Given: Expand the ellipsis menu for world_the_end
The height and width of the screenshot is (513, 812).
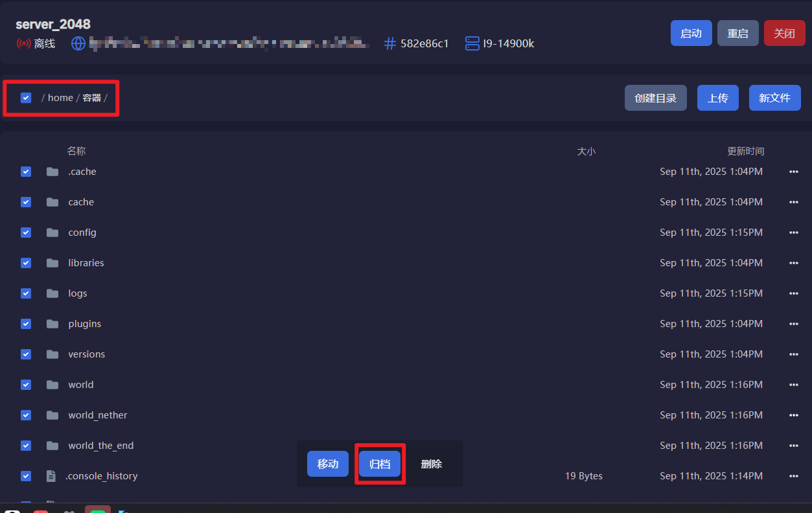Looking at the screenshot, I should [794, 446].
